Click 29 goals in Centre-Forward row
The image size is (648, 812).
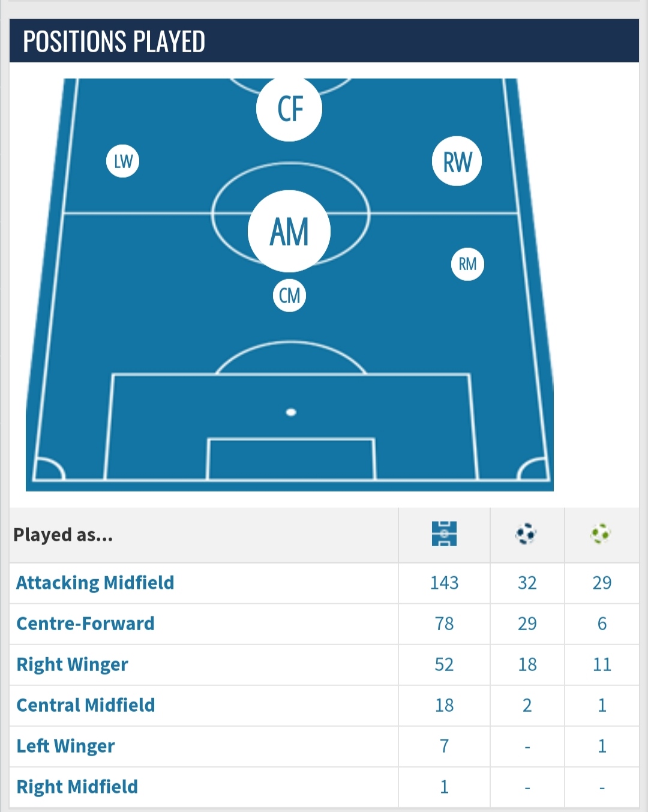(x=527, y=624)
